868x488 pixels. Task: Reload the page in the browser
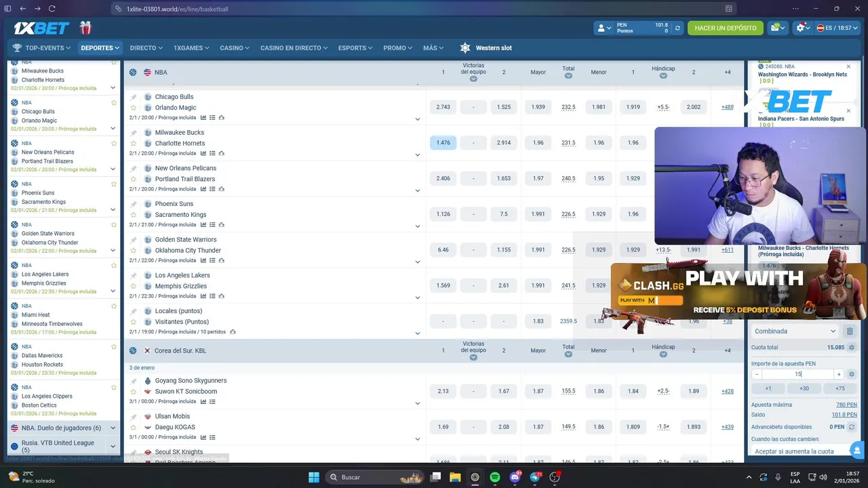pos(52,9)
